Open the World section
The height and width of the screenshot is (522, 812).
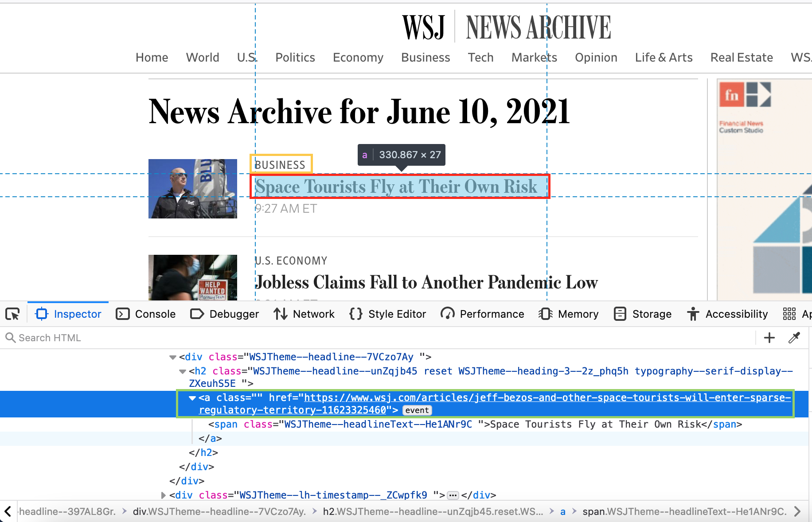click(203, 58)
